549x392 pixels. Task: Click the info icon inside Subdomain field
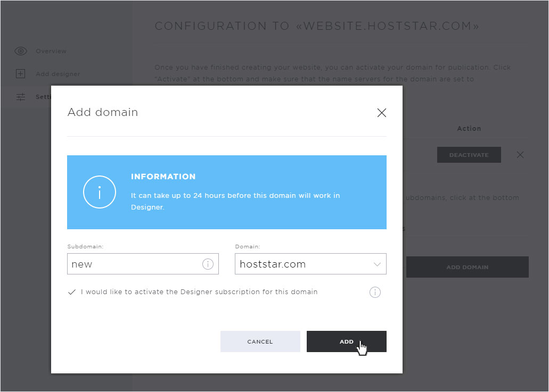point(208,264)
